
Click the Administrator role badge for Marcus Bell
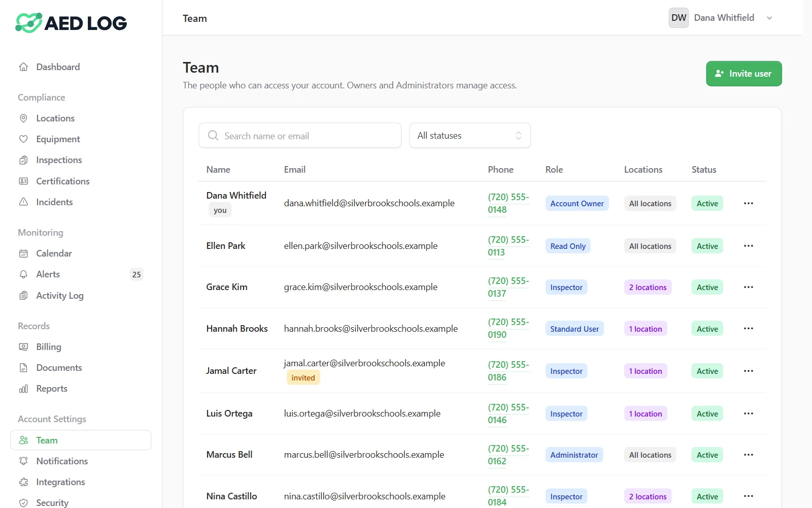pos(574,455)
